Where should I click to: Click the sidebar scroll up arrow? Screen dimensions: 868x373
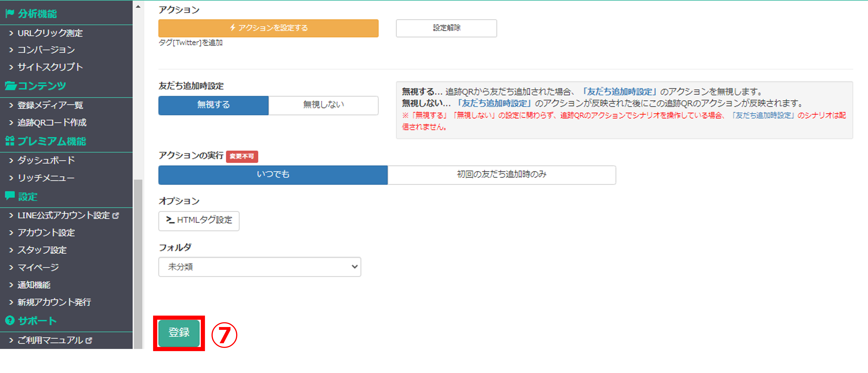(138, 6)
